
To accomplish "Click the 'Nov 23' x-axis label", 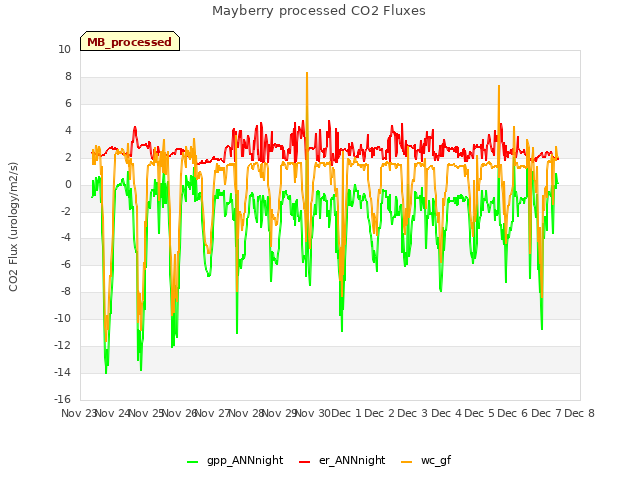I will 79,413.
